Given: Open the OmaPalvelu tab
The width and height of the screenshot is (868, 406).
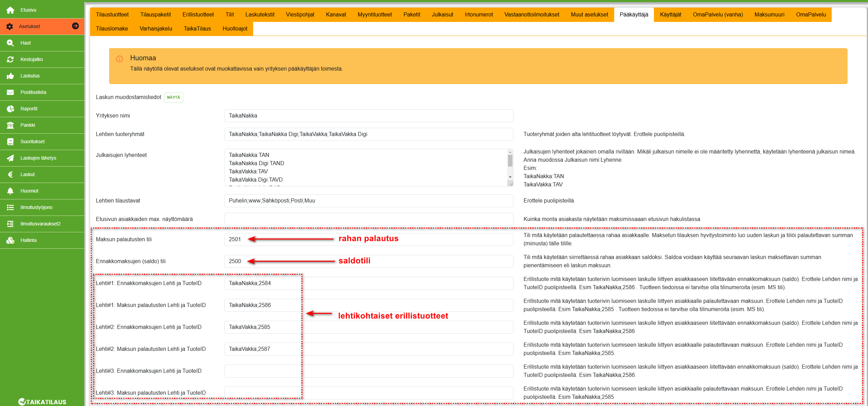Looking at the screenshot, I should coord(811,14).
